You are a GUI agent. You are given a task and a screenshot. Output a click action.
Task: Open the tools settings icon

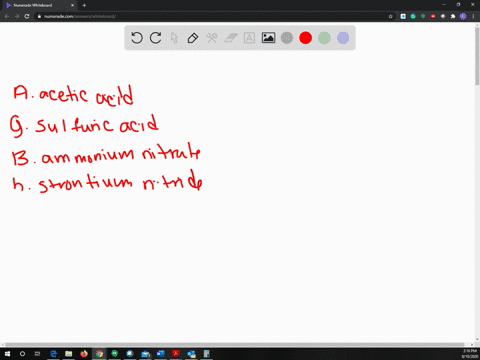tap(212, 38)
